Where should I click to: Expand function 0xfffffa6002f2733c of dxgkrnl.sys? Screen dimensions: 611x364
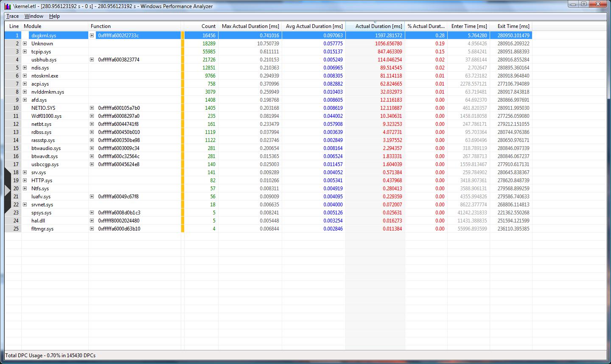[x=92, y=36]
